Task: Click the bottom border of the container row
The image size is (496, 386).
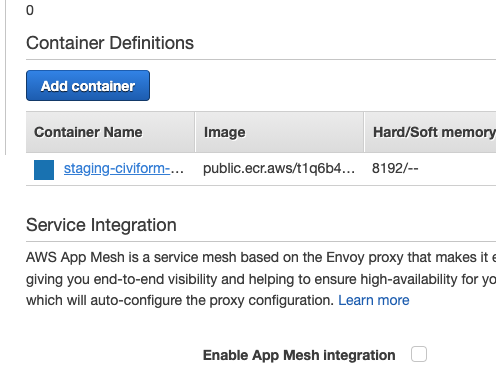Action: tap(261, 185)
